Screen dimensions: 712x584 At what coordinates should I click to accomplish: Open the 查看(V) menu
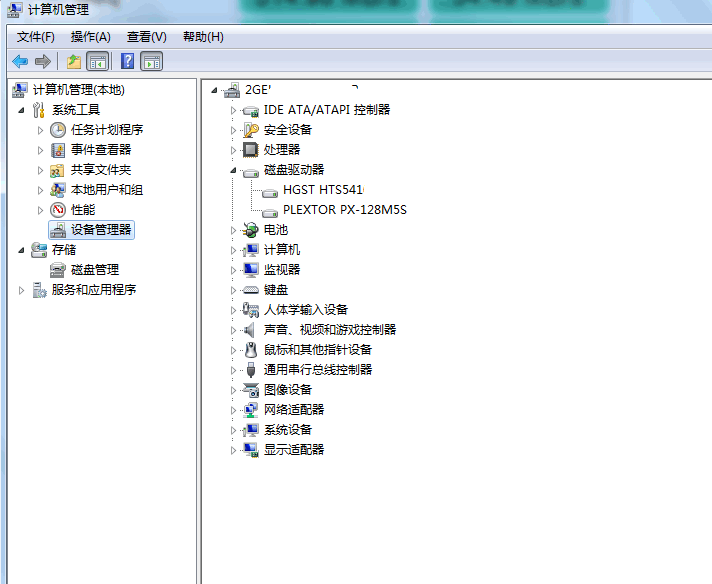(147, 37)
